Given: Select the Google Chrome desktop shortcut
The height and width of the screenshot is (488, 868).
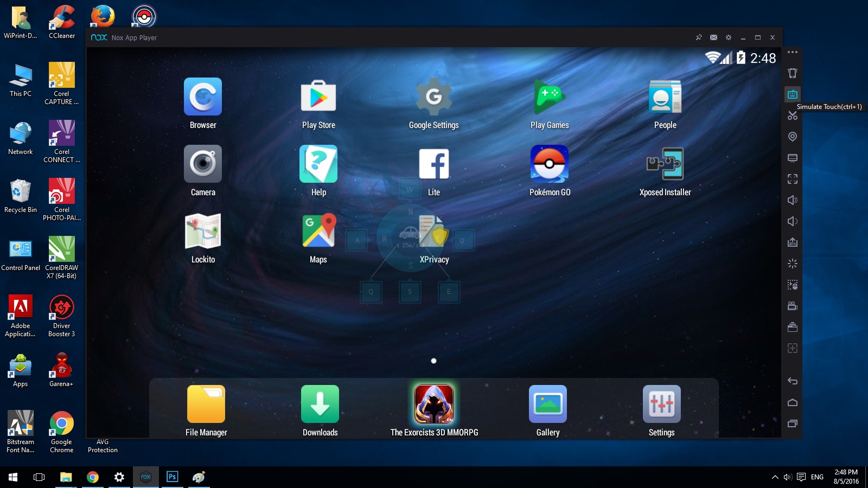Looking at the screenshot, I should pyautogui.click(x=62, y=432).
